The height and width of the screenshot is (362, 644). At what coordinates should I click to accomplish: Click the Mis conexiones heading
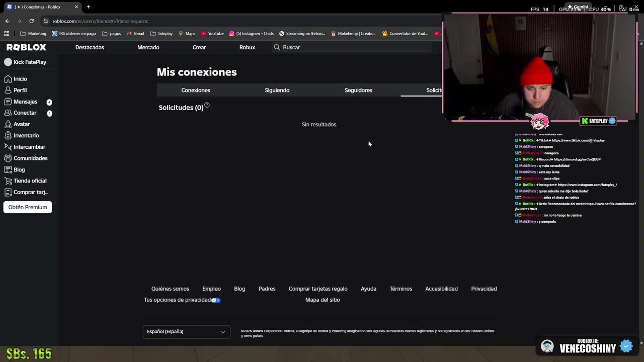point(197,72)
